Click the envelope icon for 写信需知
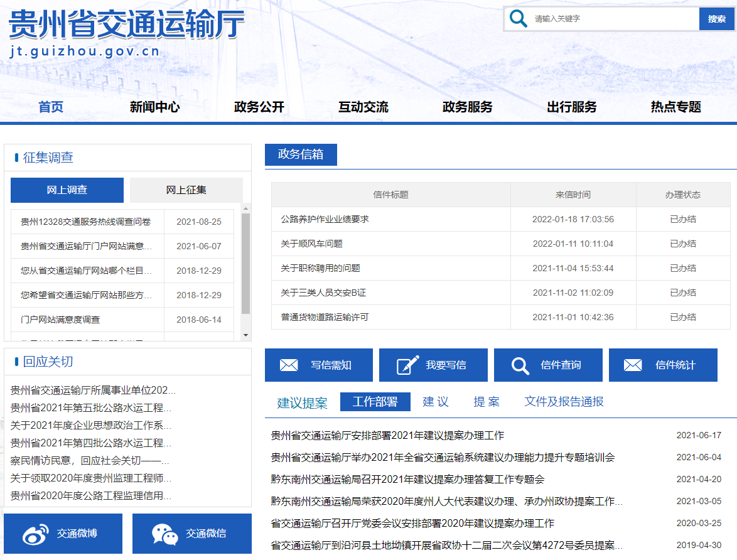Image resolution: width=737 pixels, height=560 pixels. coord(289,365)
